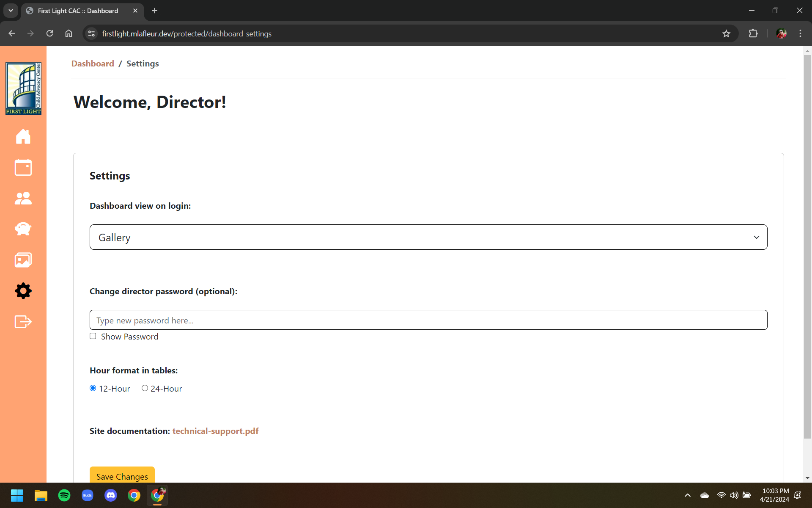The width and height of the screenshot is (812, 508).
Task: Click the Logout icon in sidebar
Action: [x=23, y=322]
